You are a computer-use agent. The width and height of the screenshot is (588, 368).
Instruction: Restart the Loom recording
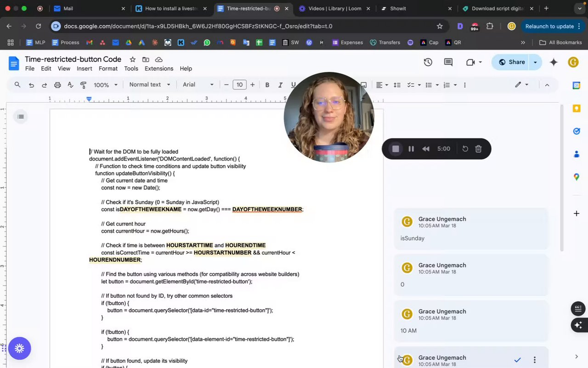coord(465,149)
